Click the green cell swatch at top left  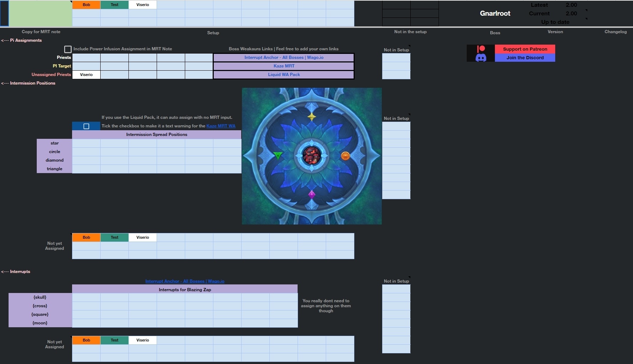click(x=39, y=13)
